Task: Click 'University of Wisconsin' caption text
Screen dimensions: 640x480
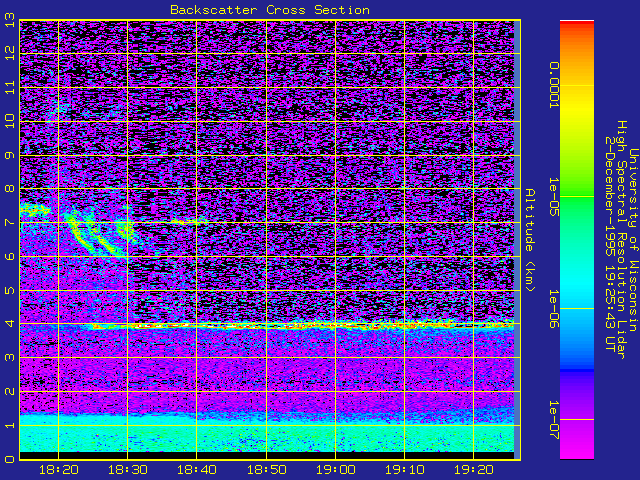Action: click(633, 240)
